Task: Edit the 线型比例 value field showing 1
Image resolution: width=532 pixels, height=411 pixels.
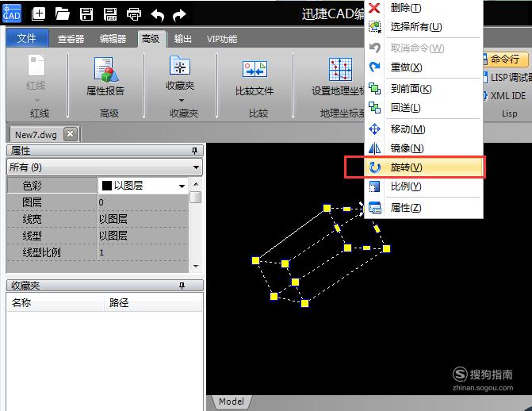Action: (x=143, y=252)
